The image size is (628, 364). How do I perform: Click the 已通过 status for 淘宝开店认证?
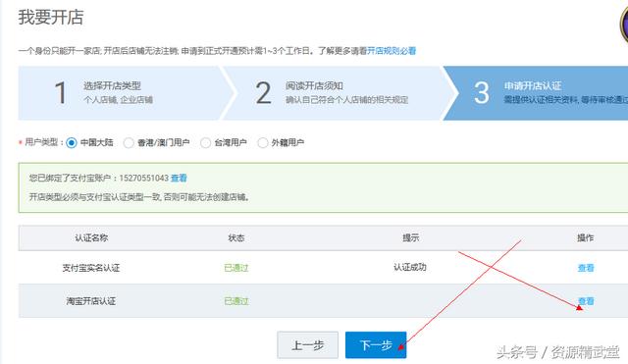(236, 301)
